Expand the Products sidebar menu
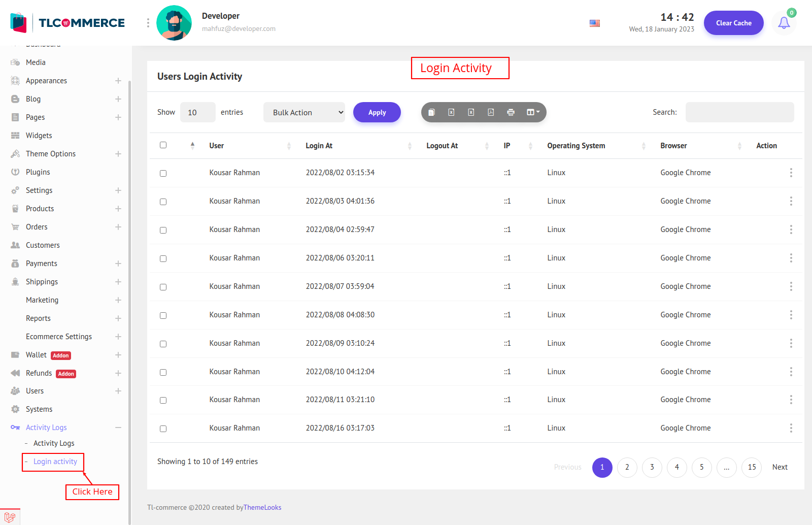 point(118,209)
